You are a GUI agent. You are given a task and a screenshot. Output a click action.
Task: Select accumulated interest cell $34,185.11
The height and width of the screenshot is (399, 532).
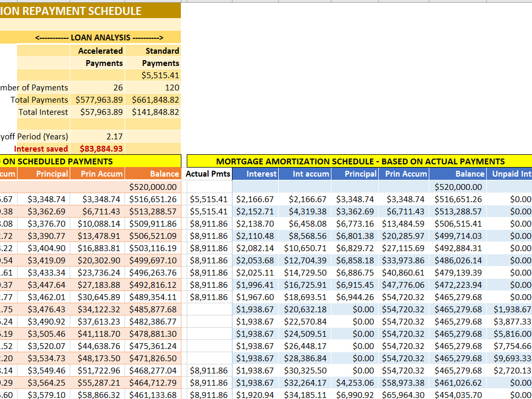pyautogui.click(x=305, y=395)
